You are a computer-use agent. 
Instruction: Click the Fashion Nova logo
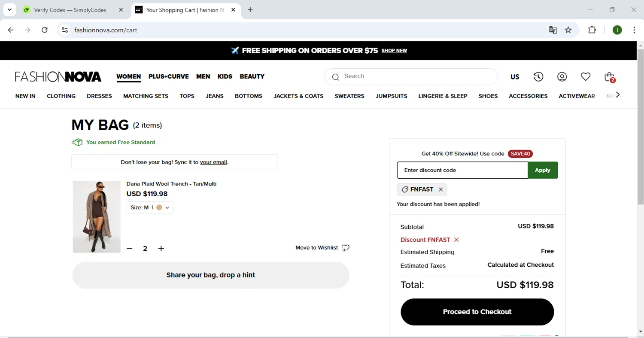coord(58,77)
